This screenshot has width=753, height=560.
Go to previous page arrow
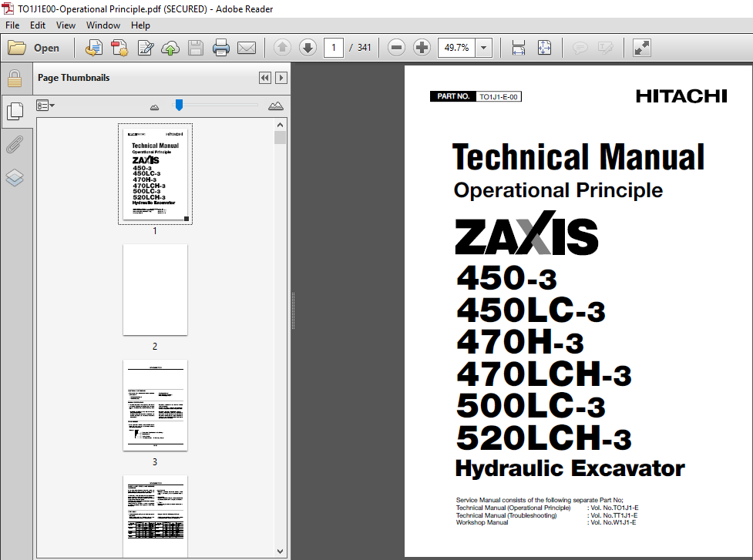(282, 48)
